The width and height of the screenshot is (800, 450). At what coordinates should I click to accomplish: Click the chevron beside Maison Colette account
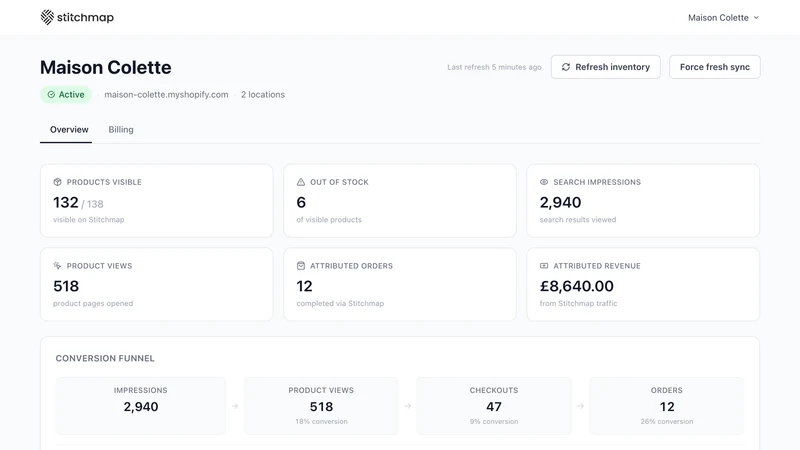756,17
